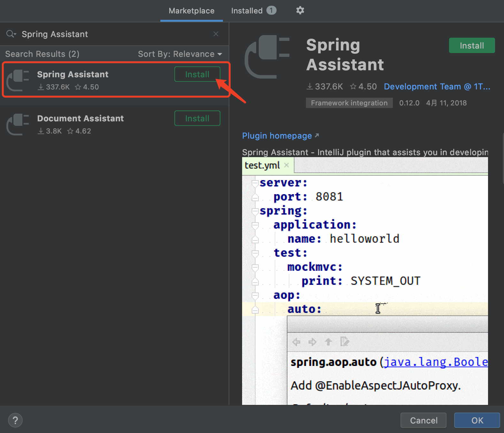The width and height of the screenshot is (504, 433).
Task: Click the search magnifier options icon
Action: point(11,34)
